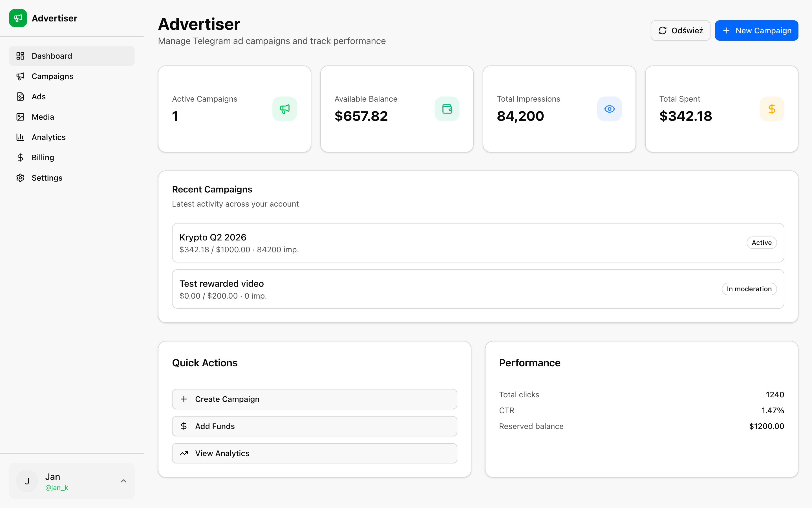Click the Reserved balance label
Screen dimensions: 812x508
coord(531,426)
